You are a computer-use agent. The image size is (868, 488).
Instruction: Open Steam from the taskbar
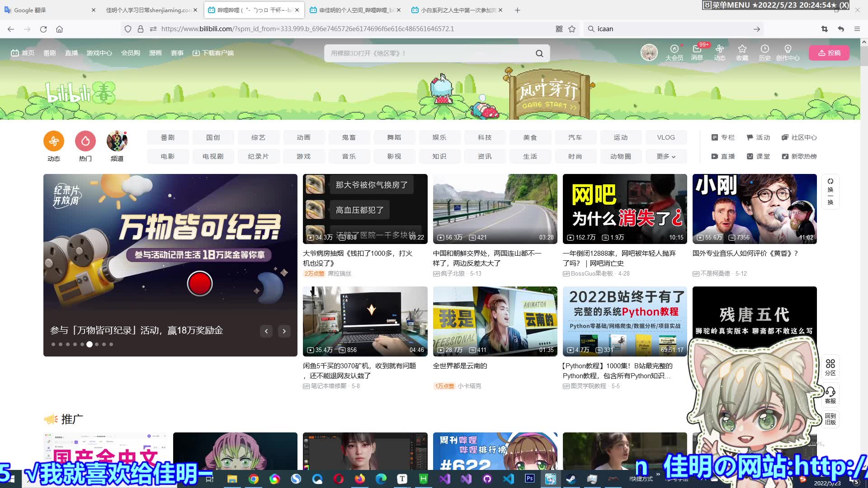point(571,479)
